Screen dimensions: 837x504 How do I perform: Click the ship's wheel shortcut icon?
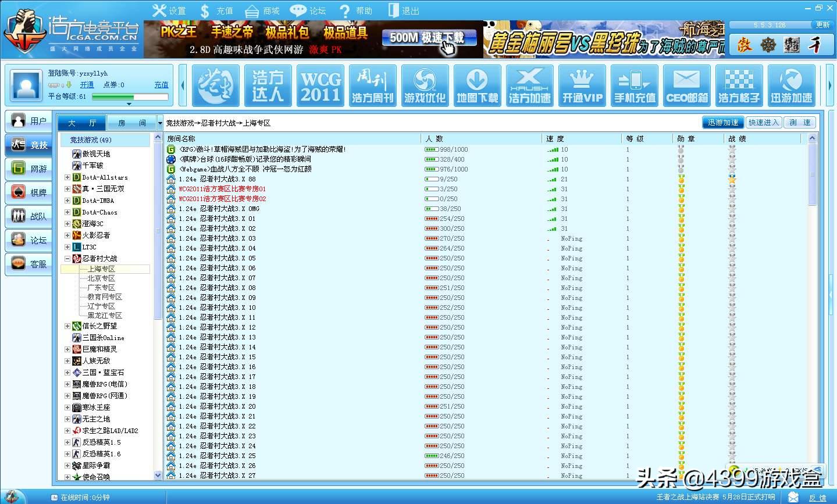click(768, 45)
